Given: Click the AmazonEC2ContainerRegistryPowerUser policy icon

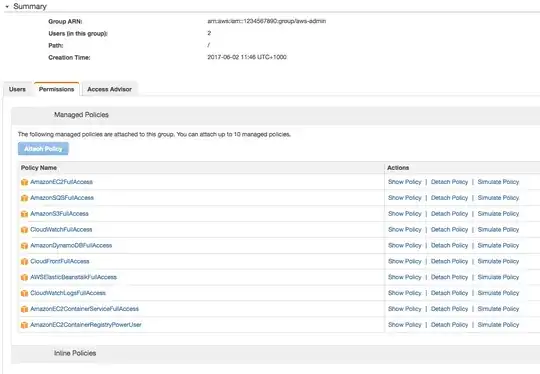Looking at the screenshot, I should [24, 325].
